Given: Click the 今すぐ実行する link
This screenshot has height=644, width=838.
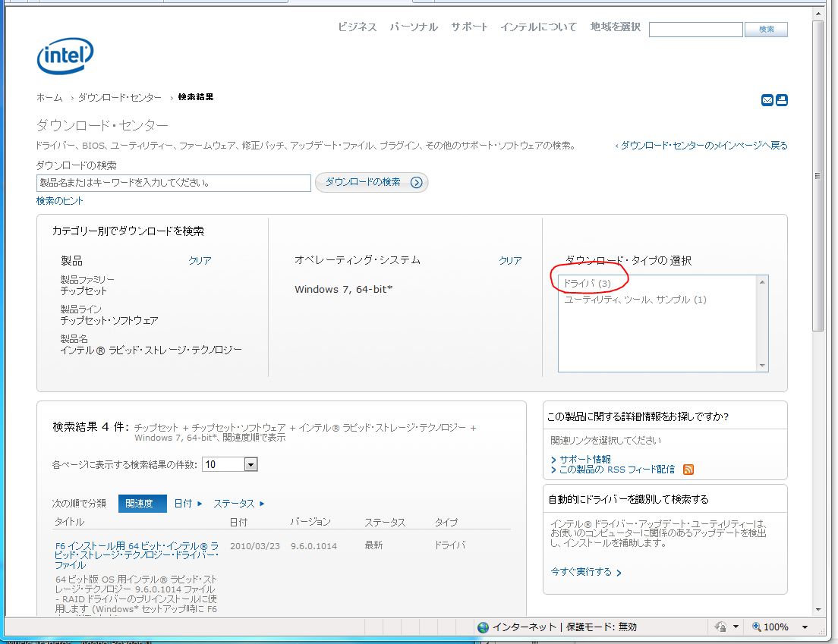Looking at the screenshot, I should pyautogui.click(x=586, y=572).
